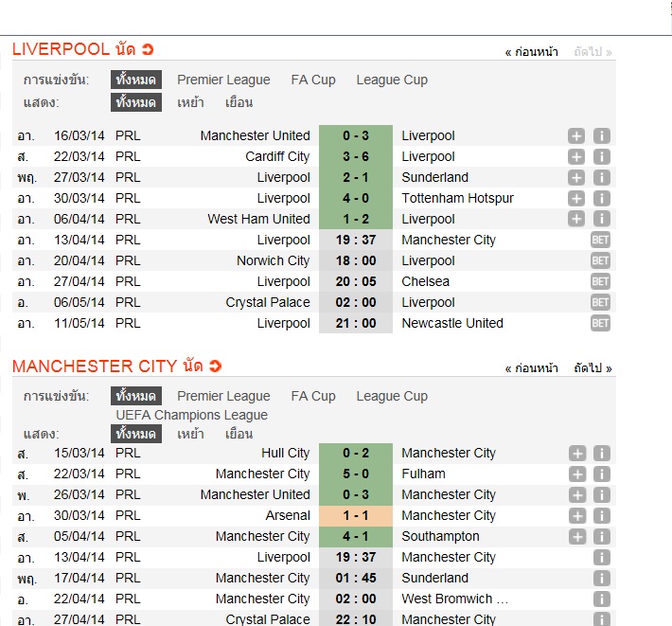Screen dimensions: 672x626
Task: Click BET icon on Norwich City vs Liverpool row
Action: click(x=600, y=260)
